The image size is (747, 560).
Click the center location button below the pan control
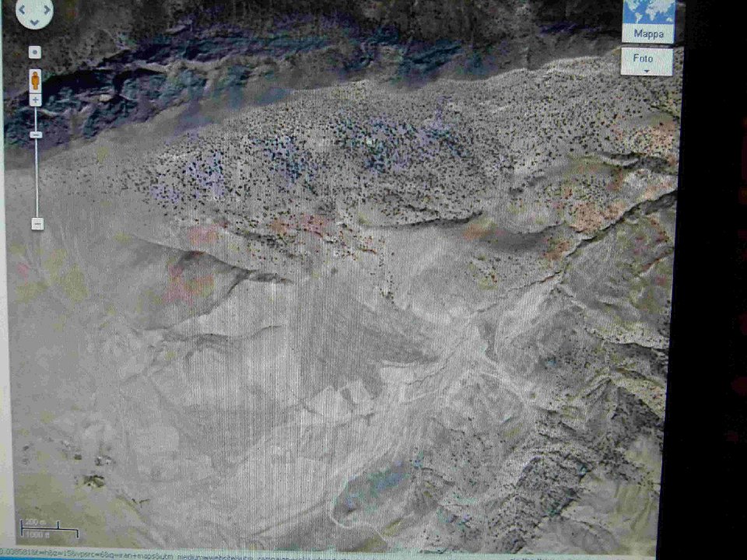35,52
